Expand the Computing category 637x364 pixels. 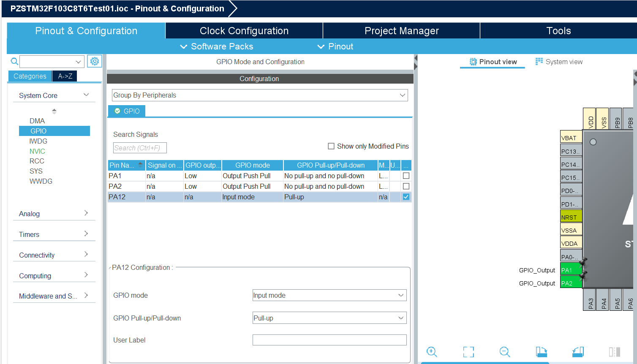click(x=86, y=275)
